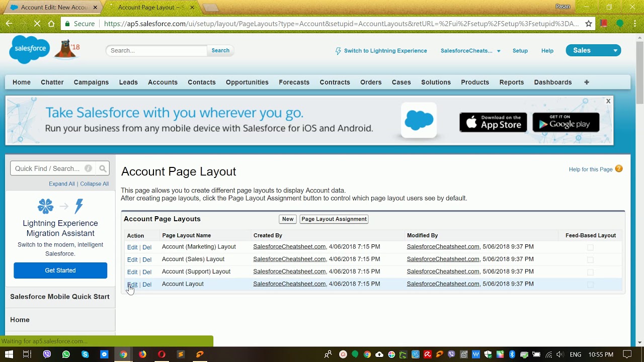The height and width of the screenshot is (362, 644).
Task: Switch to Account Edit browser tab
Action: click(x=54, y=8)
